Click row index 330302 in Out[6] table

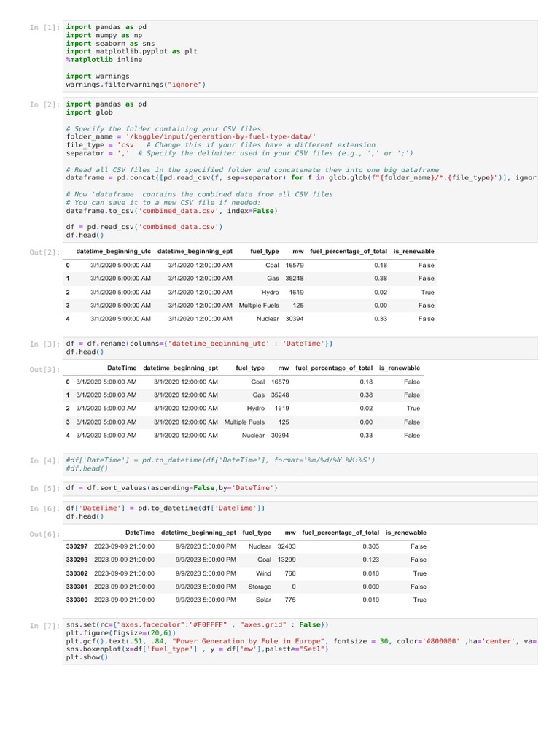point(77,573)
